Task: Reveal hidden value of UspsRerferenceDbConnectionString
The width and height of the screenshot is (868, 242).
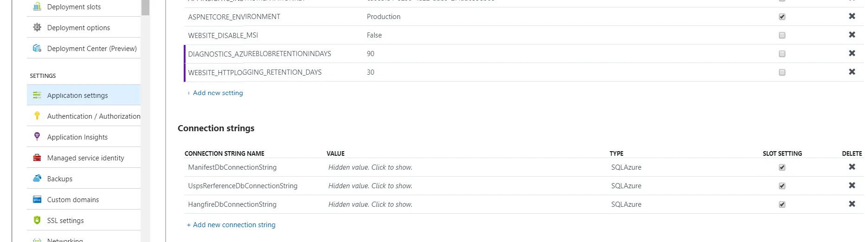Action: 370,186
